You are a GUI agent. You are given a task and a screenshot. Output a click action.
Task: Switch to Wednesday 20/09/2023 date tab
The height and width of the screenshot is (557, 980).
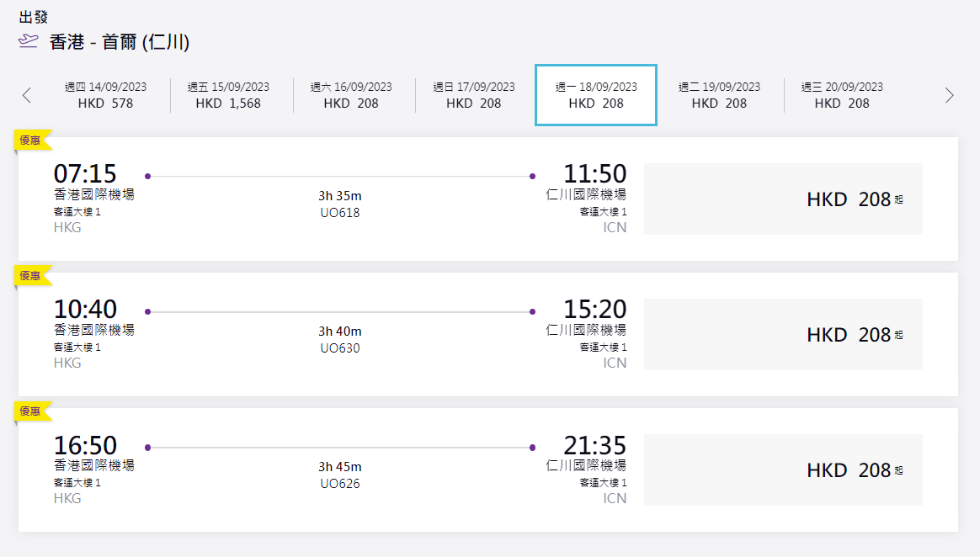tap(842, 95)
